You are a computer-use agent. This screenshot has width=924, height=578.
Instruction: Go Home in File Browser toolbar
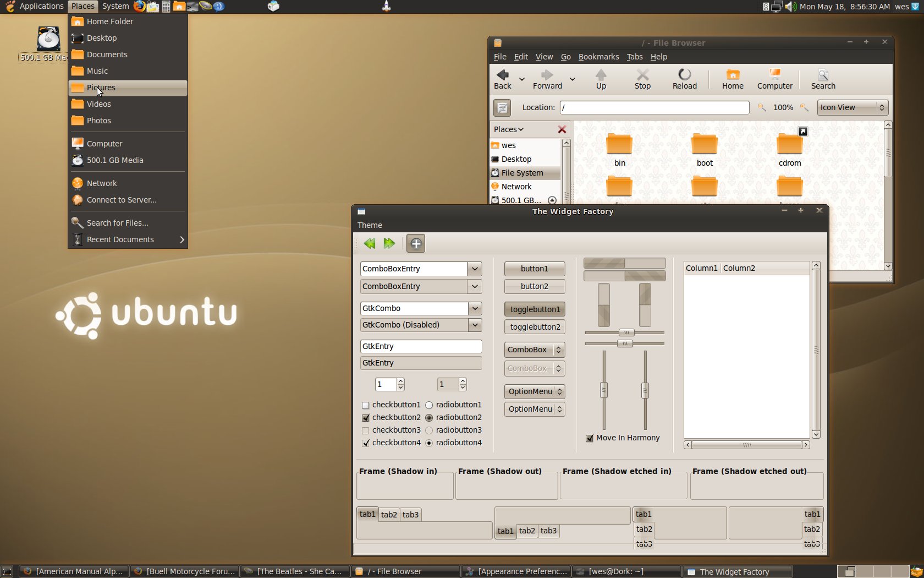coord(733,79)
